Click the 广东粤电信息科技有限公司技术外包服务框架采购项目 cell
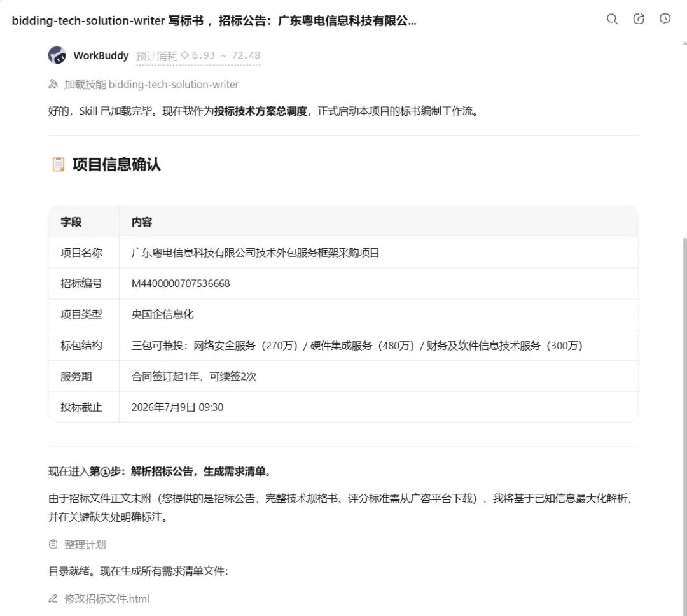The width and height of the screenshot is (687, 616). click(x=378, y=253)
